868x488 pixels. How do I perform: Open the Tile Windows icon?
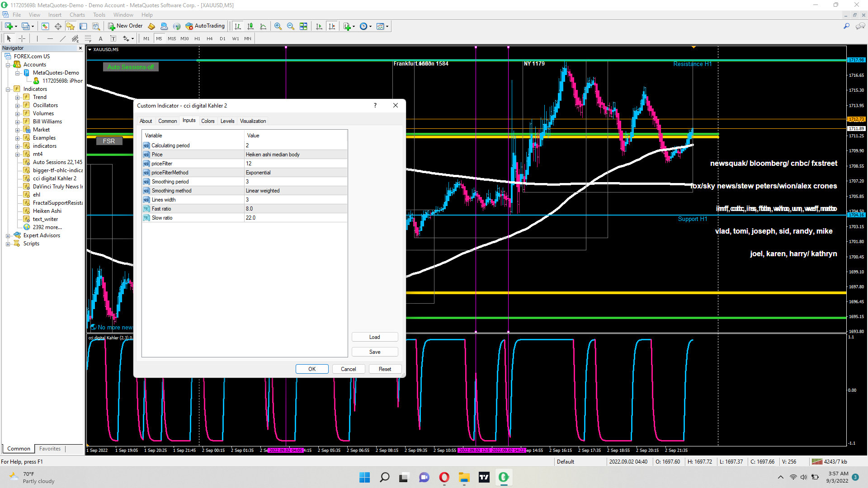coord(303,26)
